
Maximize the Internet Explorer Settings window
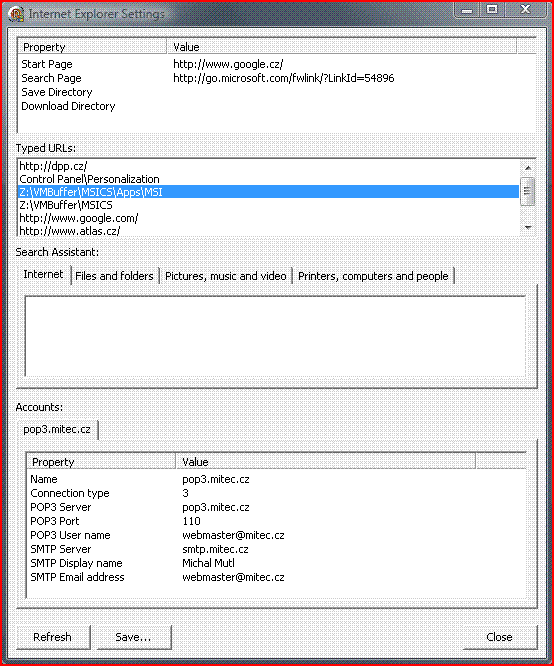[492, 9]
